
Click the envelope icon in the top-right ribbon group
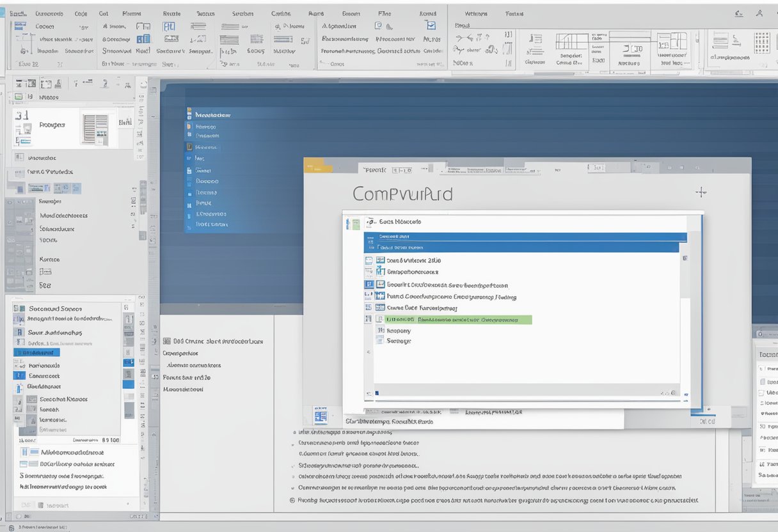click(431, 25)
